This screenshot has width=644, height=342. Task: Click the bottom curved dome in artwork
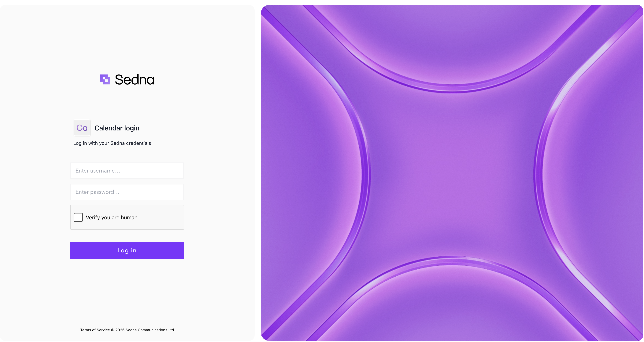click(452, 302)
